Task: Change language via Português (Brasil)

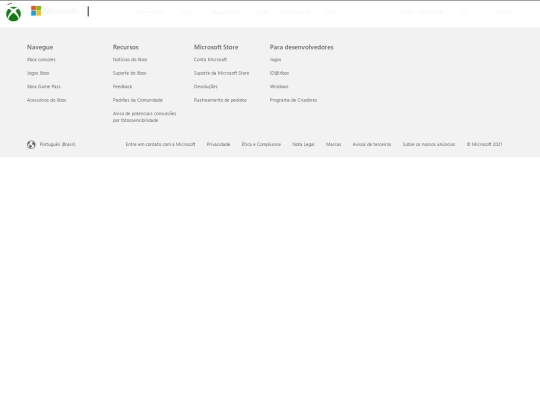Action: [58, 144]
